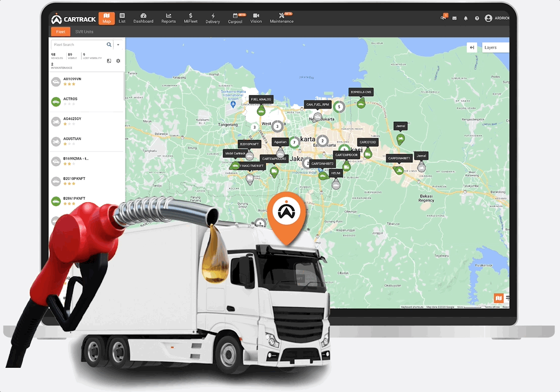560x392 pixels.
Task: Click the Agustian map marker label
Action: coord(280,142)
